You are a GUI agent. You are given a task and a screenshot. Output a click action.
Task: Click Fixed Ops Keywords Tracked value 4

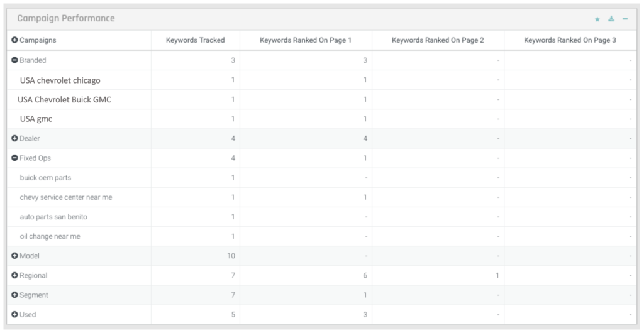click(x=233, y=158)
